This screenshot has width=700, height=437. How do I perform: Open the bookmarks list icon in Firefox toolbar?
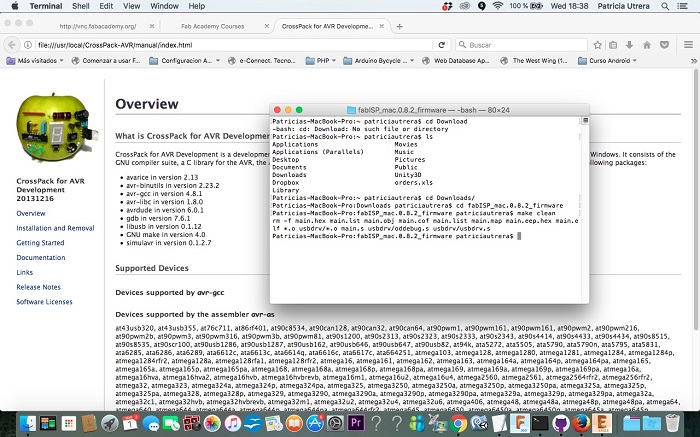pos(613,45)
